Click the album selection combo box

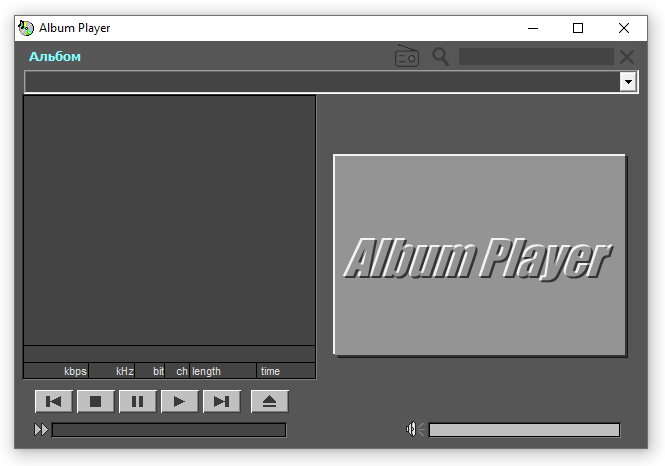331,81
